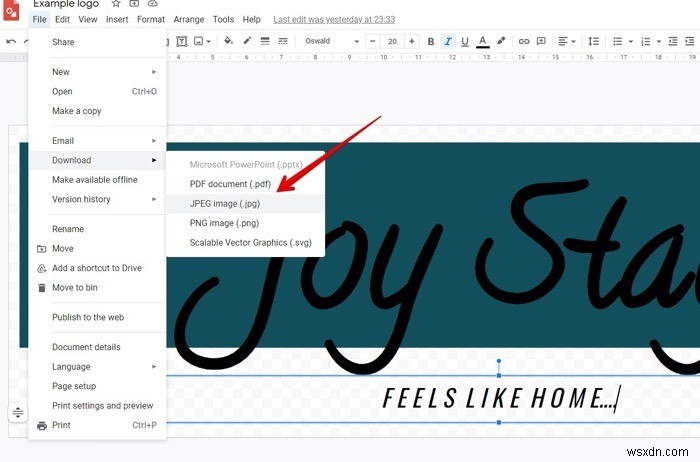Viewport: 700px width, 462px height.
Task: Open the border weight icon
Action: click(x=265, y=41)
